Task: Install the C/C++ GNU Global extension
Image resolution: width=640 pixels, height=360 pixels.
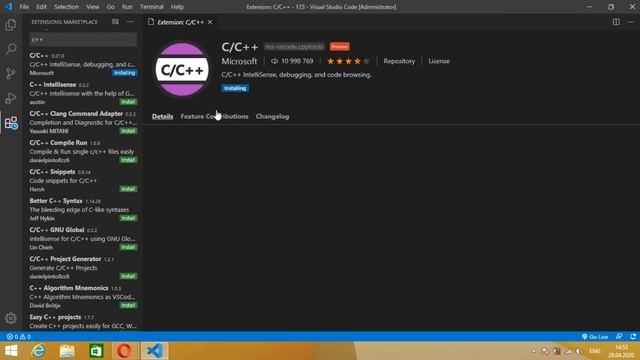Action: point(128,247)
